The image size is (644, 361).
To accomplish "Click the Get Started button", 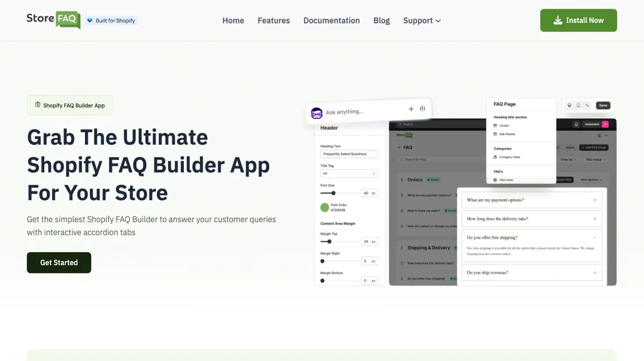I will pyautogui.click(x=59, y=263).
